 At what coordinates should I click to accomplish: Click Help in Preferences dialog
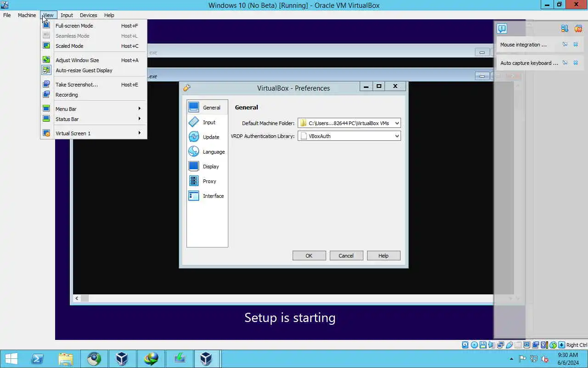pyautogui.click(x=384, y=256)
